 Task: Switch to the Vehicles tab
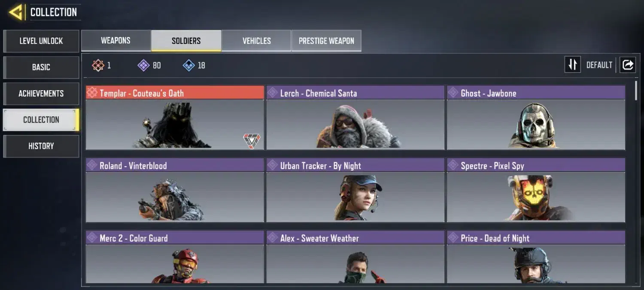(256, 41)
